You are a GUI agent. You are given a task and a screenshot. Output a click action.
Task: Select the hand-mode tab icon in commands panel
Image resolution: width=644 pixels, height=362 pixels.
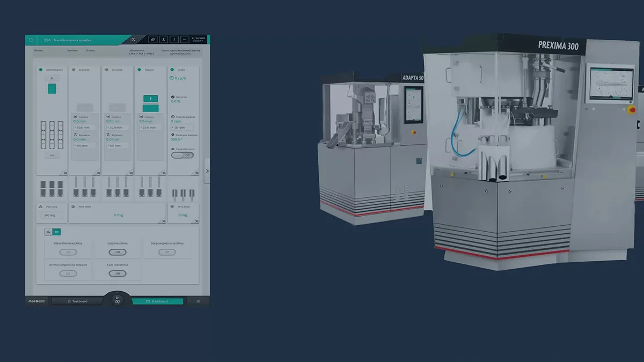click(49, 232)
